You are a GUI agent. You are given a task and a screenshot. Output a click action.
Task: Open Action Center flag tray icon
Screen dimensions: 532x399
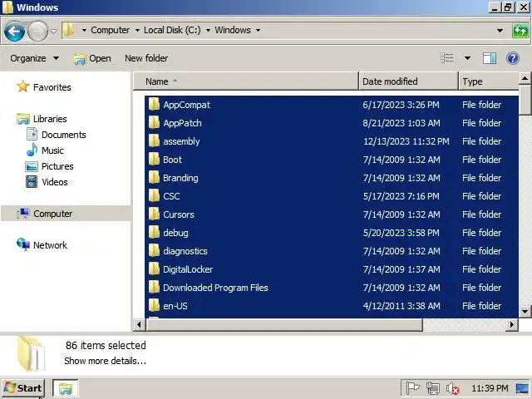(413, 388)
